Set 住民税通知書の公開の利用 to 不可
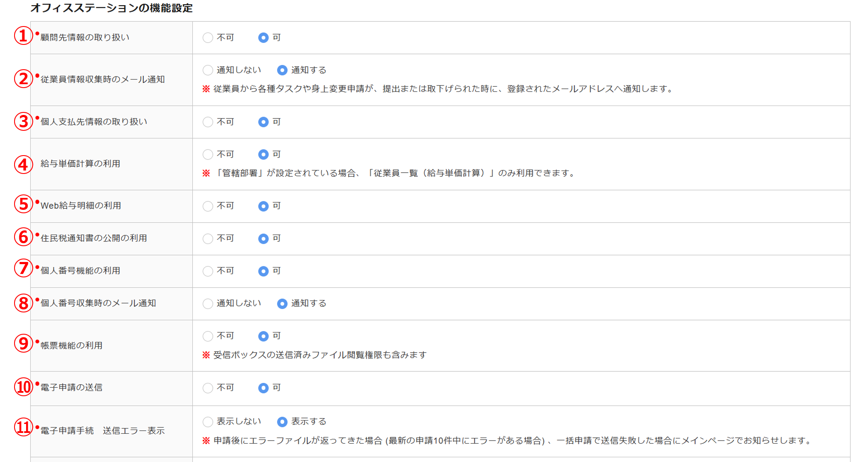 [x=208, y=238]
